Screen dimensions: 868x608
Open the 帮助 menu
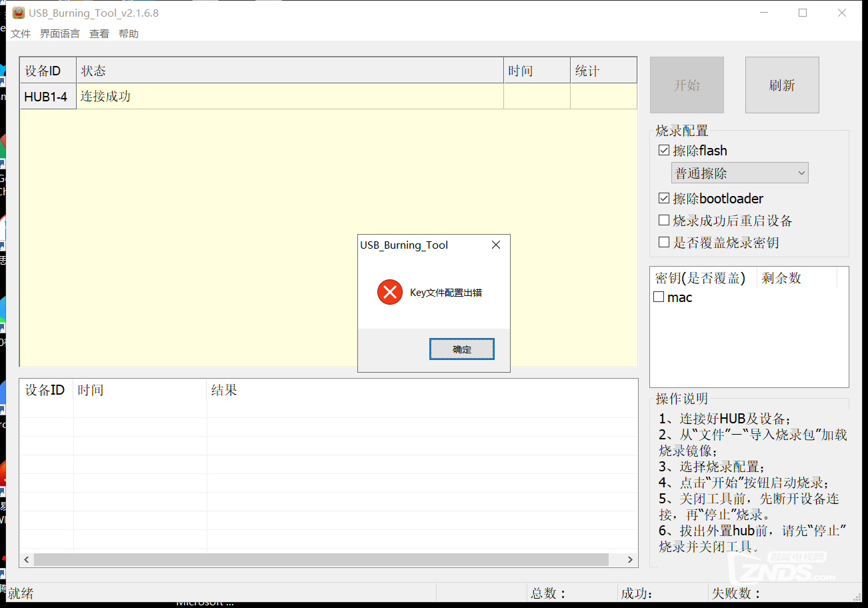click(x=129, y=34)
